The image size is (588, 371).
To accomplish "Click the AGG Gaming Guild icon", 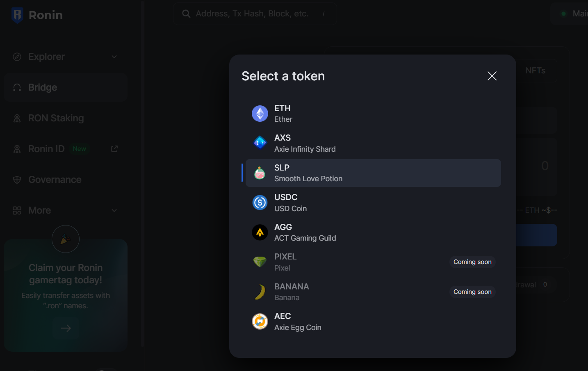I will click(260, 232).
